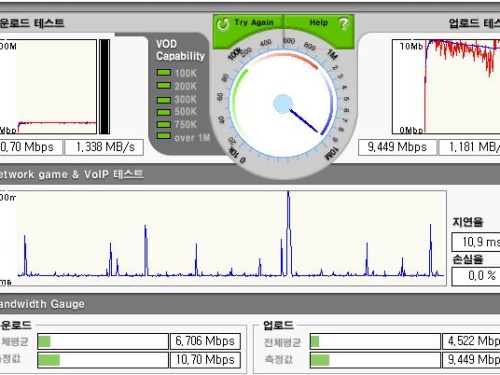Click the speedometer gauge center hub
Image resolution: width=500 pixels, height=375 pixels.
click(283, 104)
